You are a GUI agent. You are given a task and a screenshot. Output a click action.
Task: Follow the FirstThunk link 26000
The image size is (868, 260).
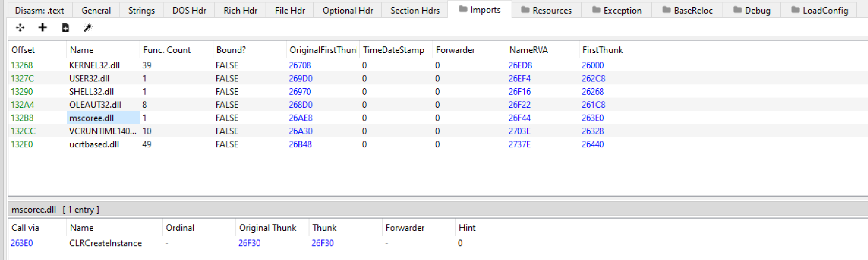tap(593, 65)
